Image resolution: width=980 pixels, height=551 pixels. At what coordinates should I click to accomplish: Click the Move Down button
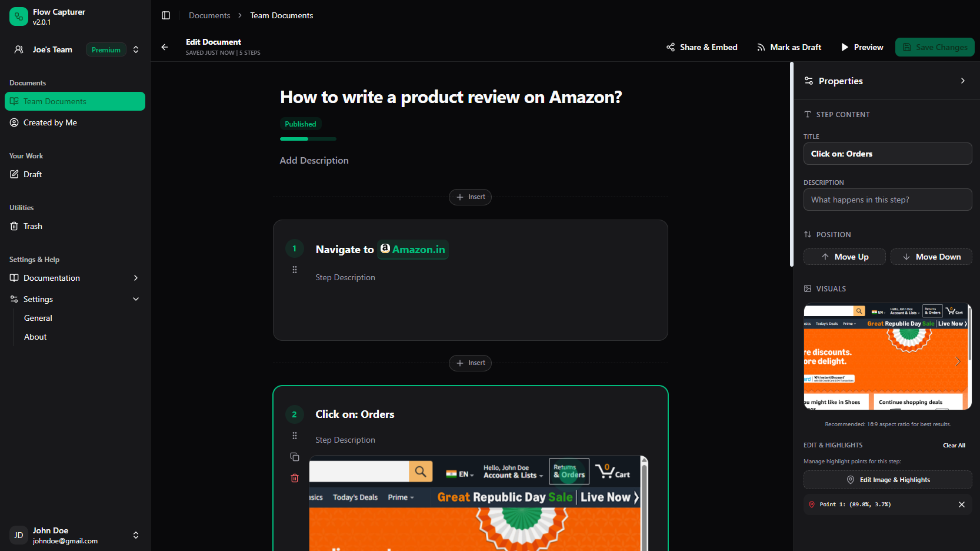pyautogui.click(x=931, y=257)
